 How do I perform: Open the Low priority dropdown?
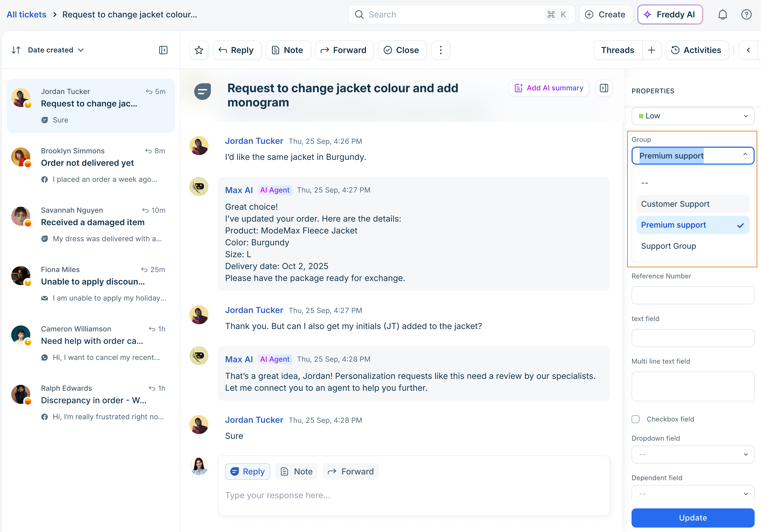692,116
